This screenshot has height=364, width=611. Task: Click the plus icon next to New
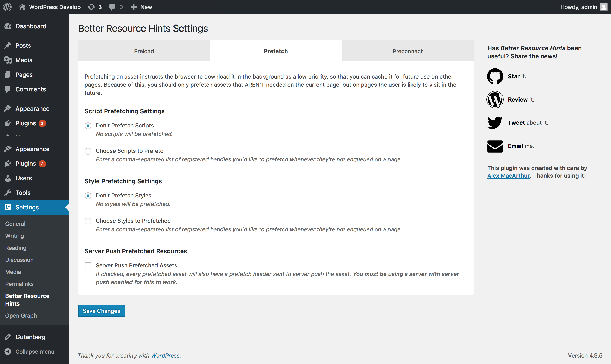tap(134, 7)
